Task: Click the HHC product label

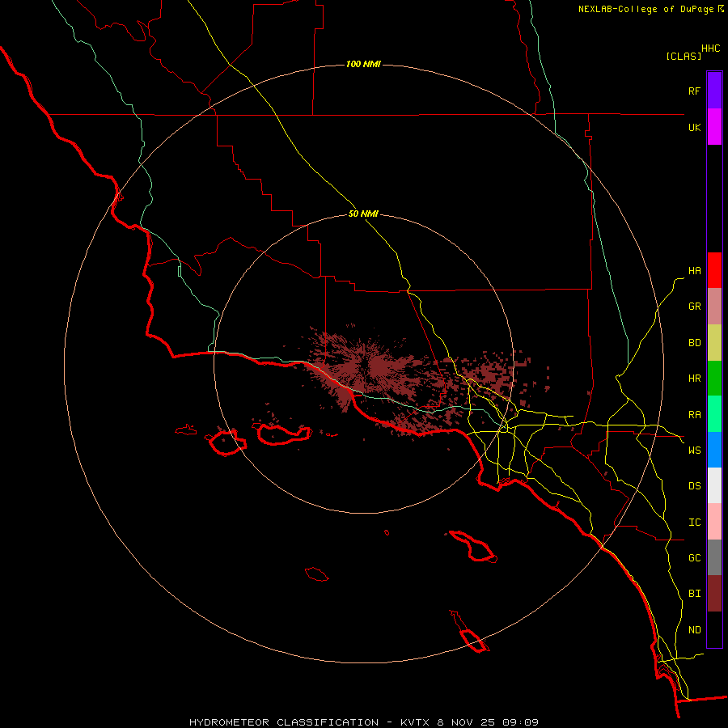Action: click(x=710, y=49)
